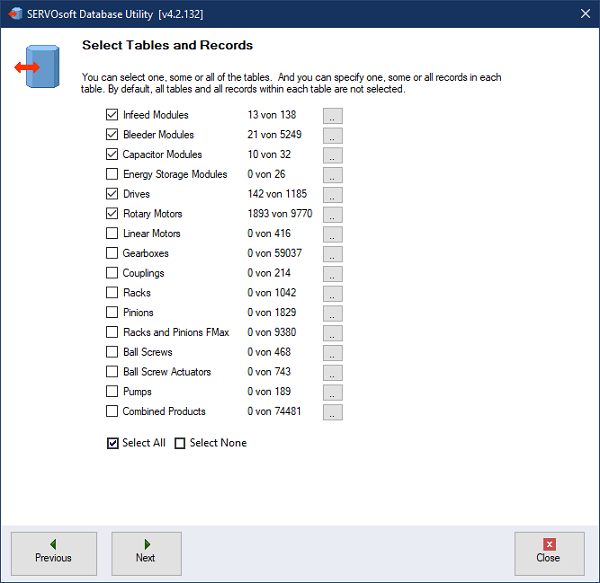Open record selector for Capacitor Modules
This screenshot has width=600, height=583.
(x=333, y=155)
